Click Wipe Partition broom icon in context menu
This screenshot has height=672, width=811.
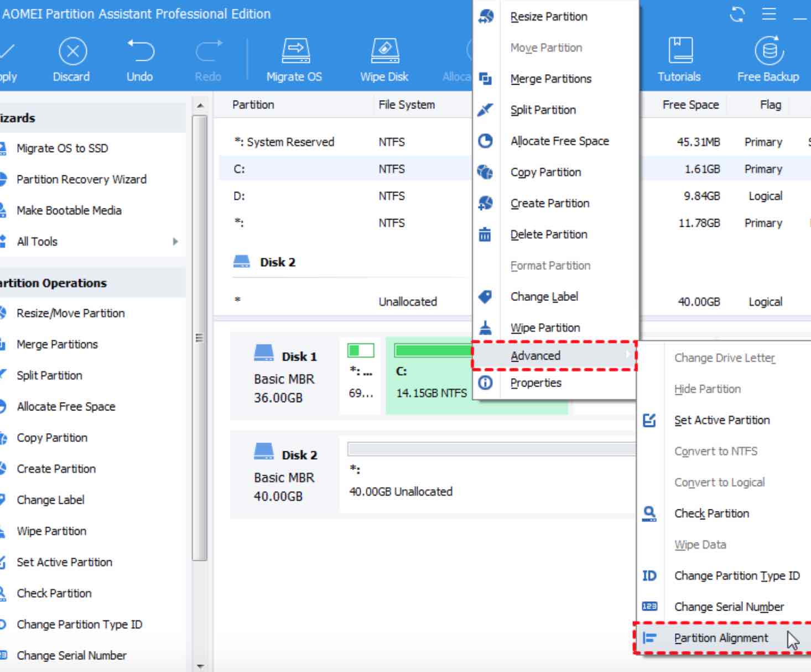(485, 327)
